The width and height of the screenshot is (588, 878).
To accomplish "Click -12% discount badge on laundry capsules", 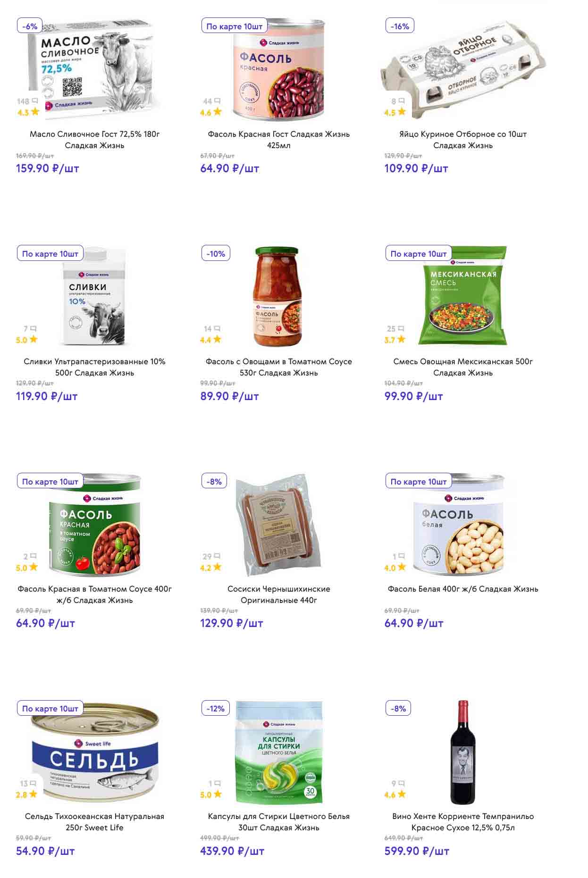I will [x=215, y=709].
